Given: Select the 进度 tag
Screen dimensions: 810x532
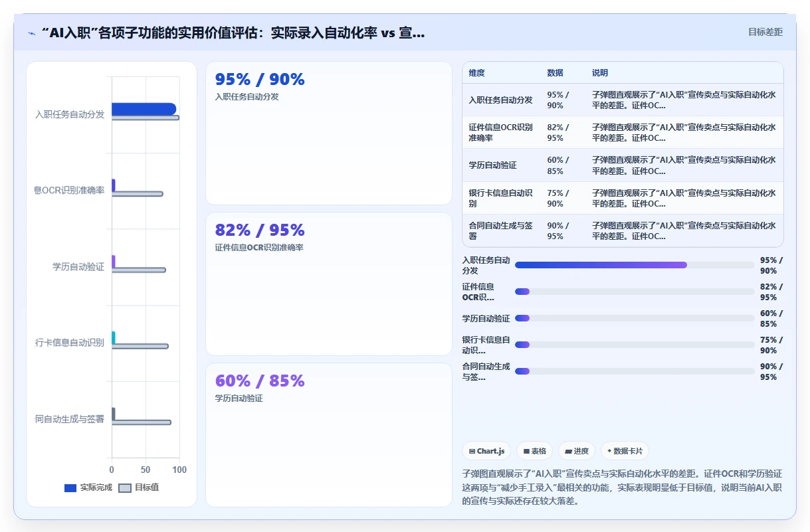Looking at the screenshot, I should (x=576, y=451).
